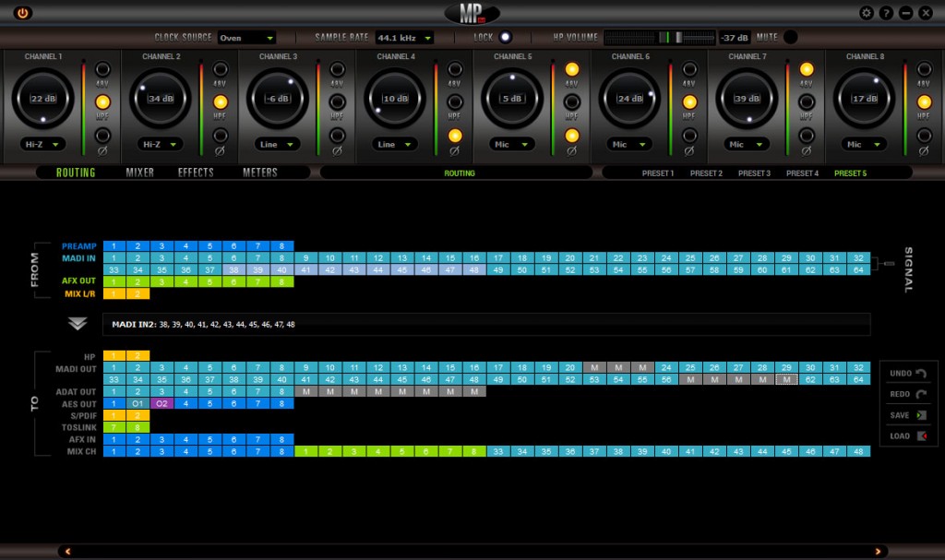Viewport: 945px width, 560px height.
Task: Open the Clock Source dropdown
Action: pyautogui.click(x=246, y=38)
